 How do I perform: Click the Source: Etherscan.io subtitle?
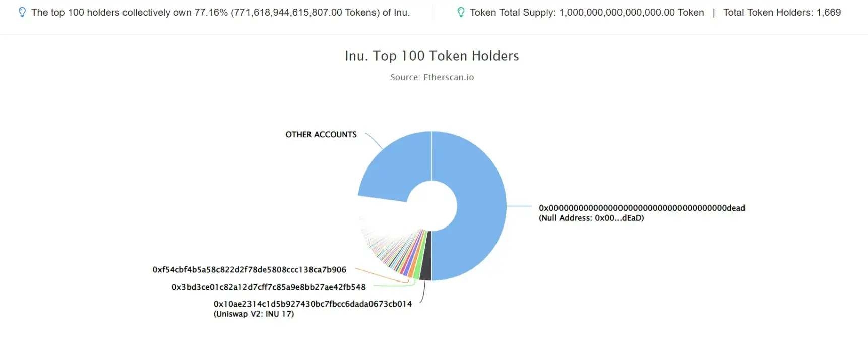point(432,77)
